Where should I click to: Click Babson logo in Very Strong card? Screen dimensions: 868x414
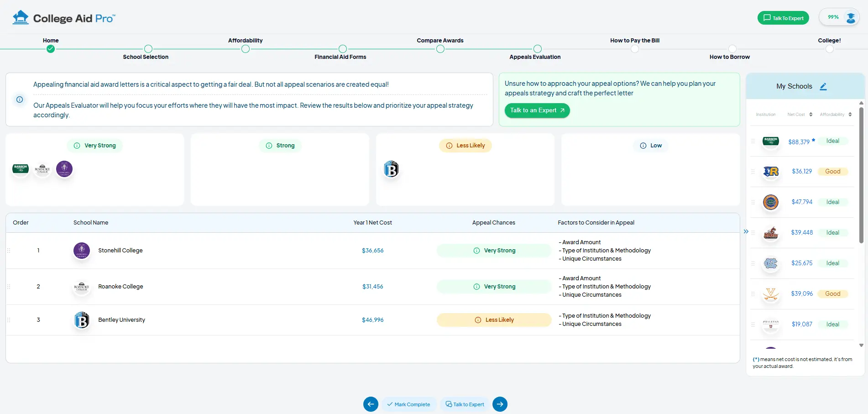[21, 168]
